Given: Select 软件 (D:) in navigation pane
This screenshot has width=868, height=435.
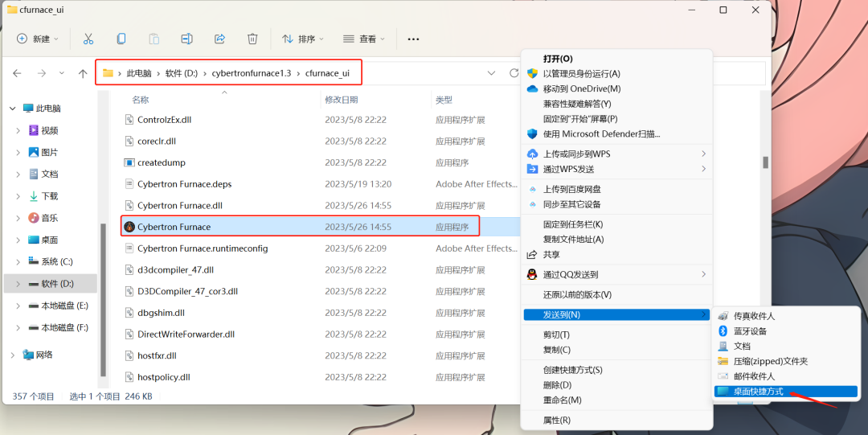Looking at the screenshot, I should coord(51,284).
